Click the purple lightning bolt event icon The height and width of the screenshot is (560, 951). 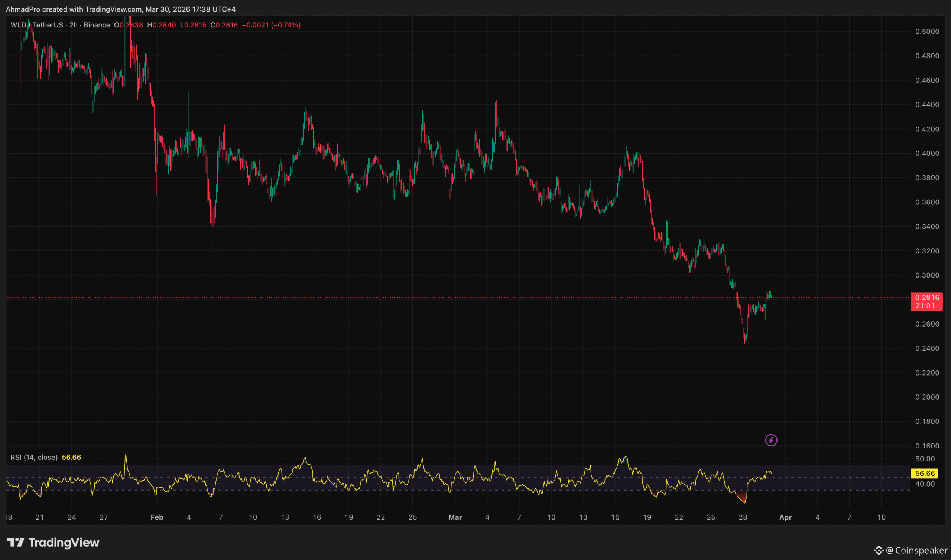click(x=771, y=440)
